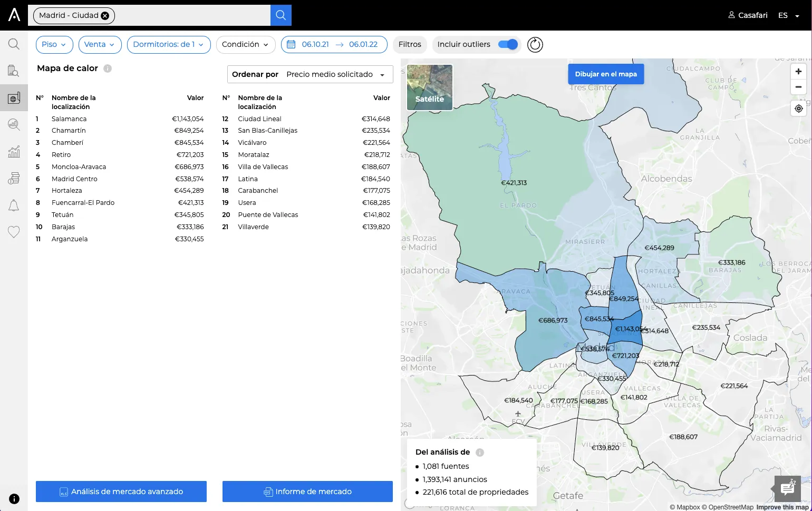Open the Ordenar por sorting dropdown
Viewport: 812px width, 511px height.
click(310, 74)
